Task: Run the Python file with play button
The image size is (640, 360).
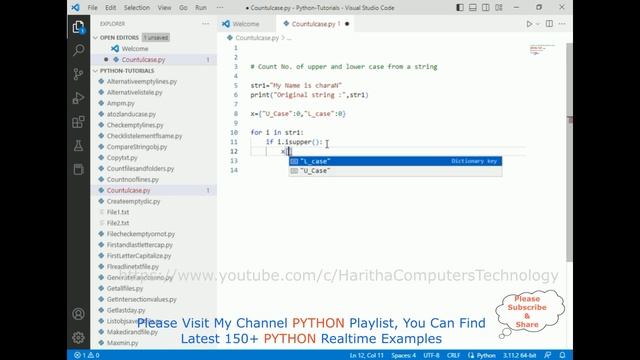Action: point(529,24)
